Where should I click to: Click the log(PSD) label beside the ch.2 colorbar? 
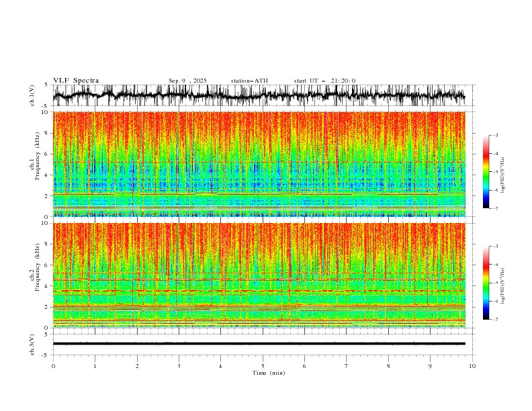click(x=504, y=286)
